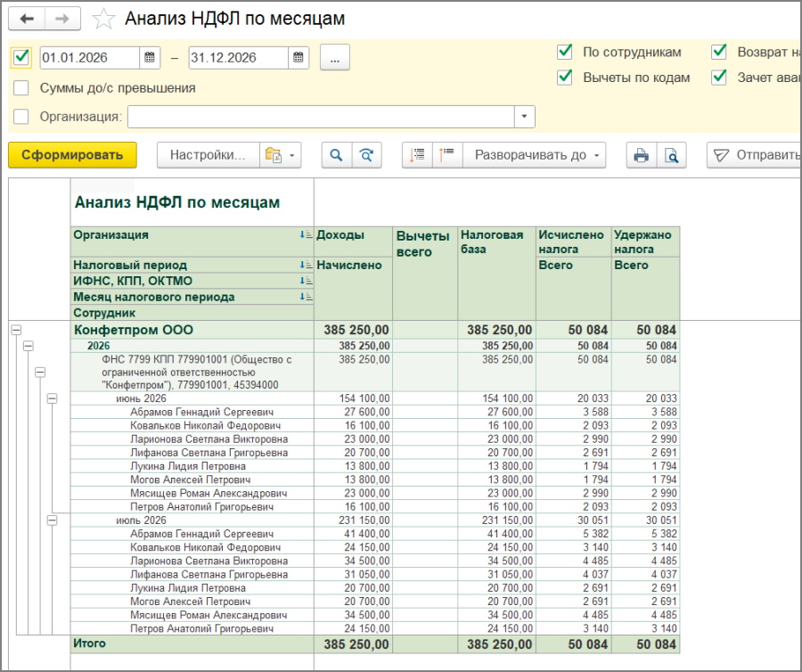Toggle the Организация filter checkbox
Image resolution: width=802 pixels, height=672 pixels.
21,117
